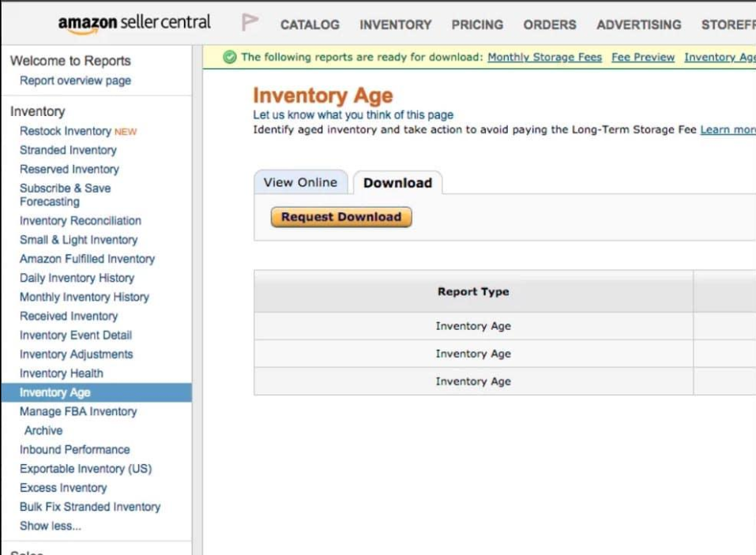Click the Report Type column header
756x555 pixels.
coord(473,291)
